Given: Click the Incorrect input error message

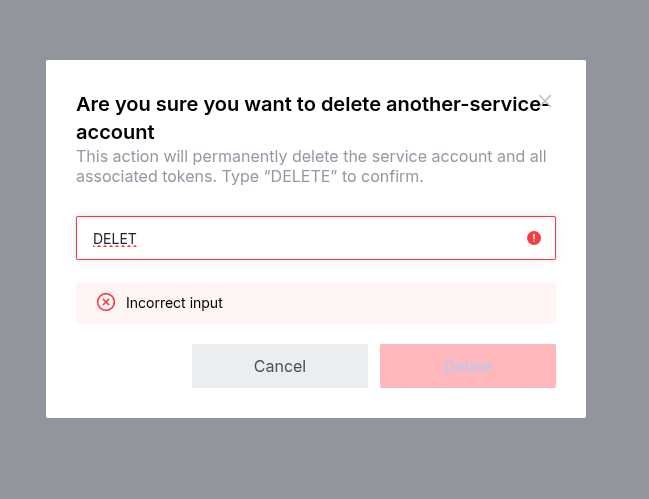Looking at the screenshot, I should [174, 303].
